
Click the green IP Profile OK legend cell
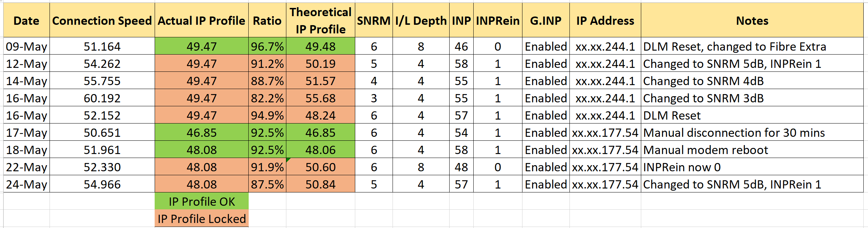pos(202,201)
